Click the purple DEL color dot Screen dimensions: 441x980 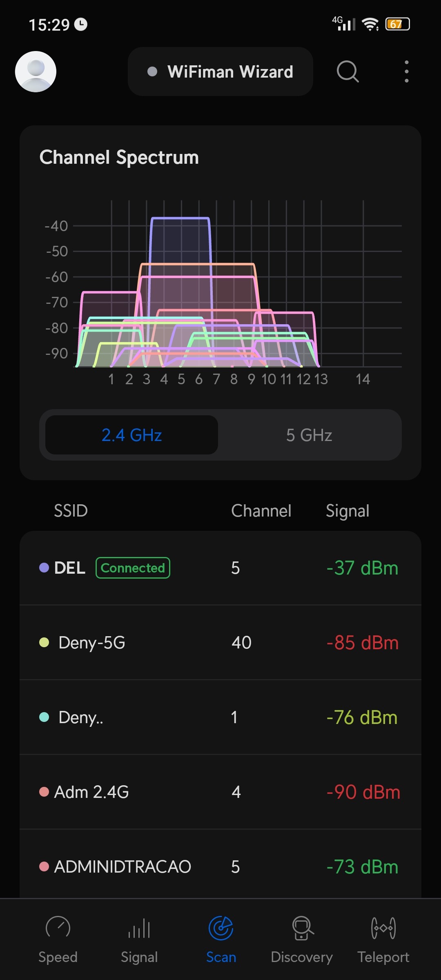pyautogui.click(x=44, y=568)
